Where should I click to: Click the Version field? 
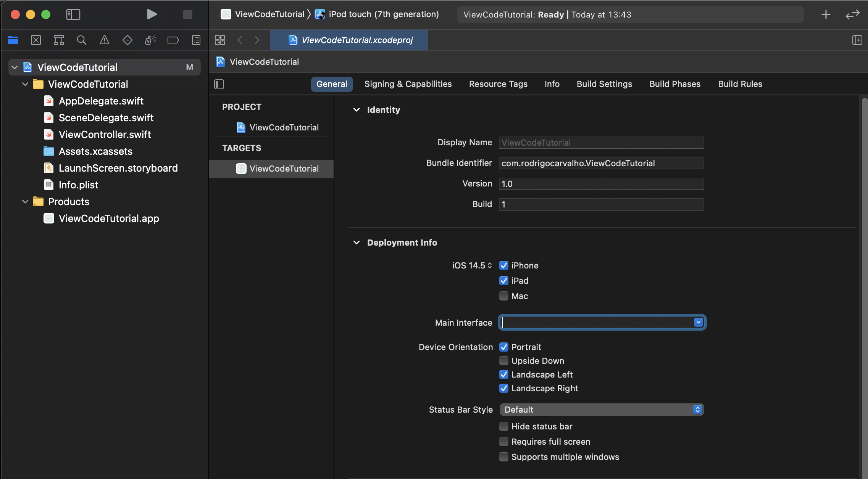(x=601, y=184)
